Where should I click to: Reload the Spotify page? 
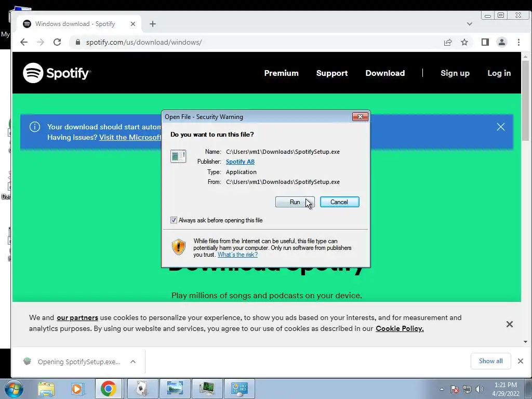tap(57, 42)
